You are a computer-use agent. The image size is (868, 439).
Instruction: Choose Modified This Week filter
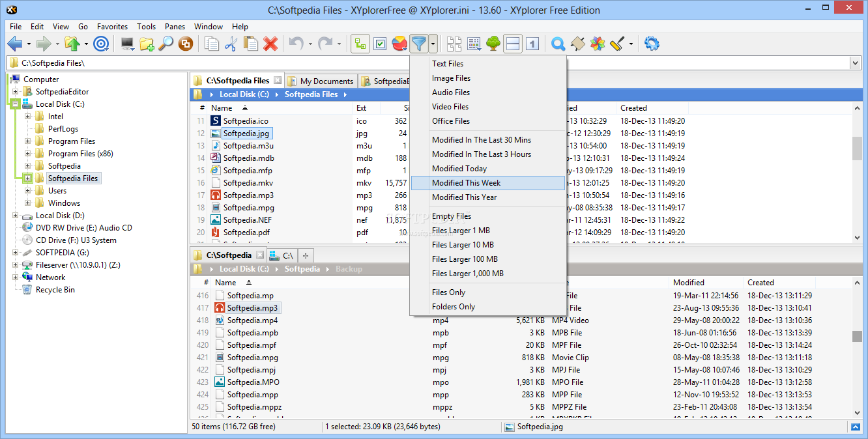click(488, 183)
